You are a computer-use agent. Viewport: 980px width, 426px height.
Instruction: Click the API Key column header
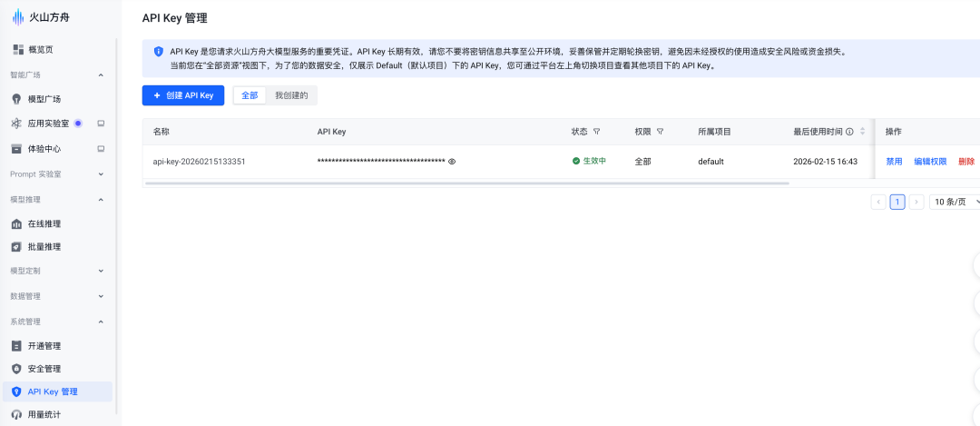point(331,132)
